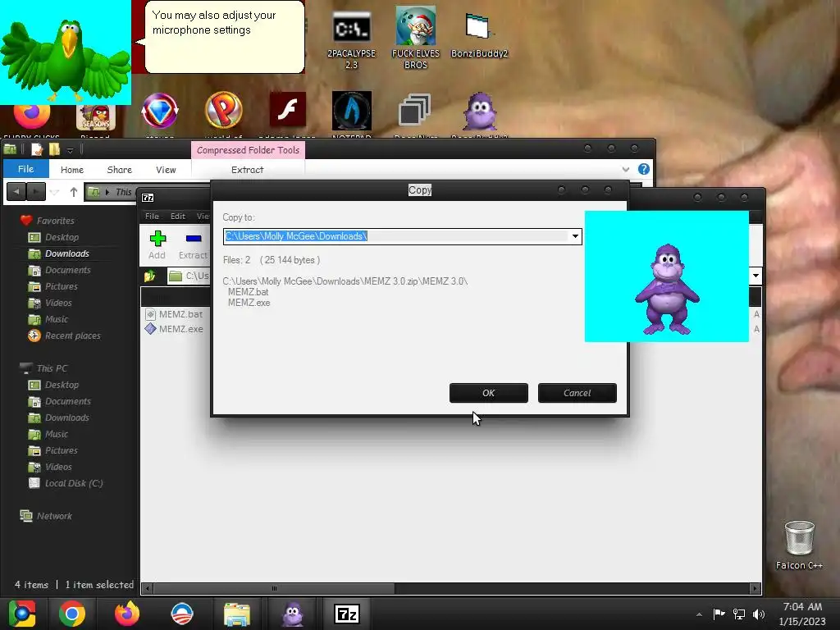This screenshot has width=840, height=630.
Task: Select Network in navigation pane
Action: [x=46, y=516]
